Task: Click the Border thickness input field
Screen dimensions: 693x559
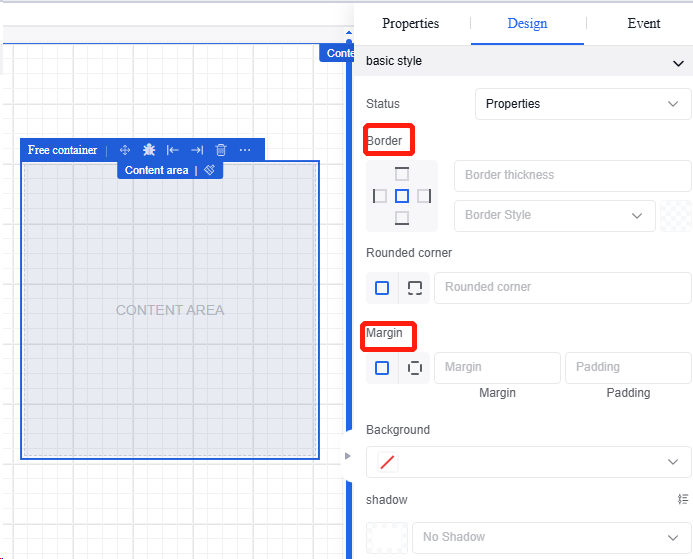Action: 572,175
